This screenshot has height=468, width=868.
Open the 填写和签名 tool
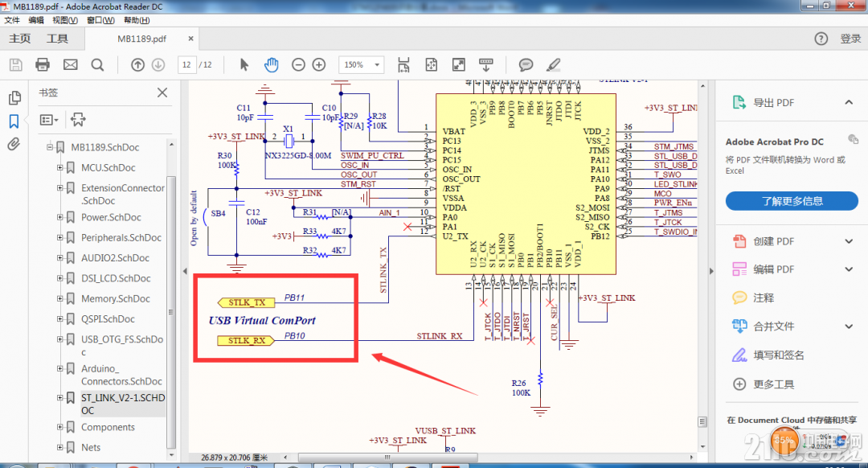[778, 355]
